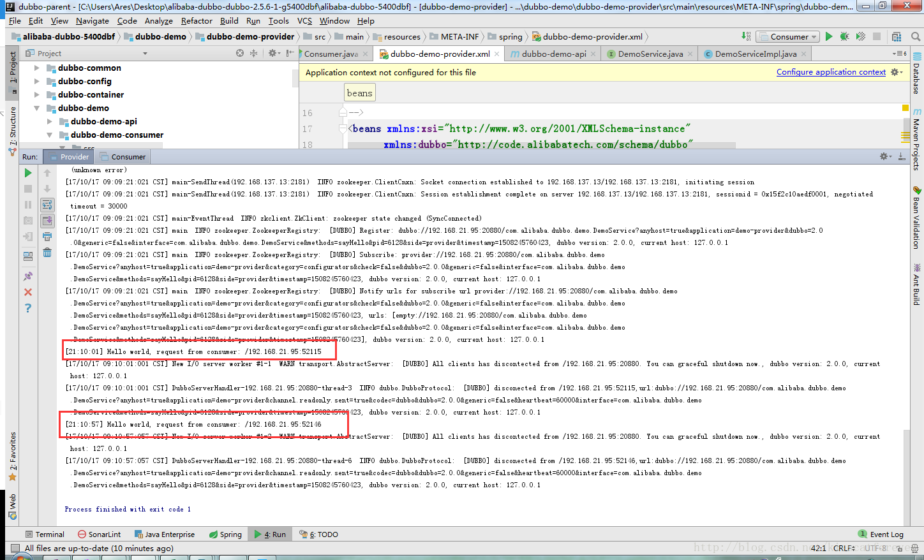The width and height of the screenshot is (924, 560).
Task: Print the console output
Action: (47, 237)
